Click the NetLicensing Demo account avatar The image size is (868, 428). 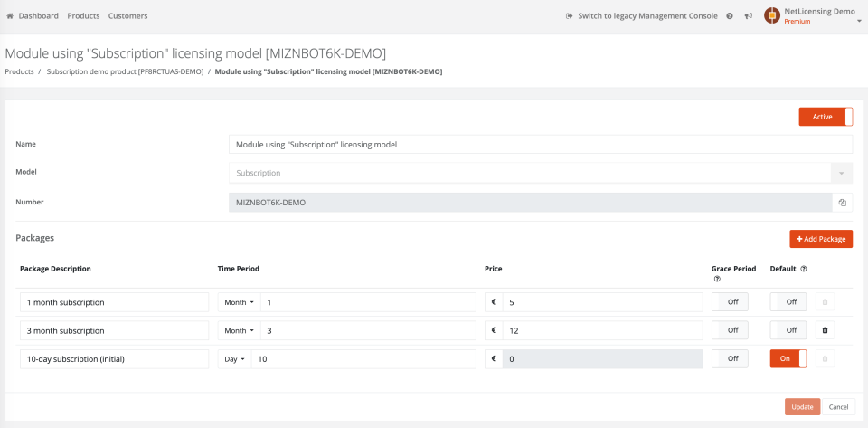coord(771,15)
